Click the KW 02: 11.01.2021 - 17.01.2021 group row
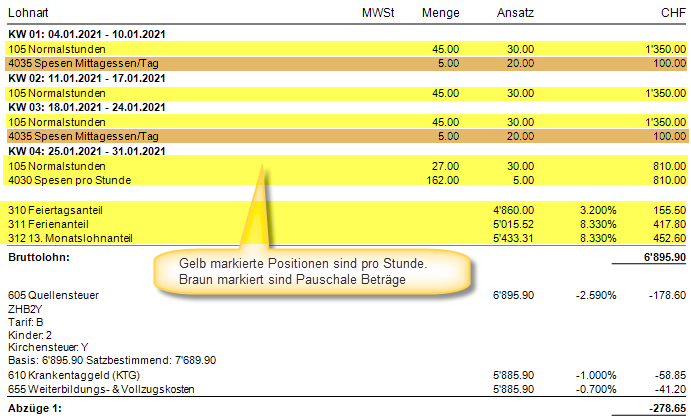The height and width of the screenshot is (420, 691). [86, 77]
